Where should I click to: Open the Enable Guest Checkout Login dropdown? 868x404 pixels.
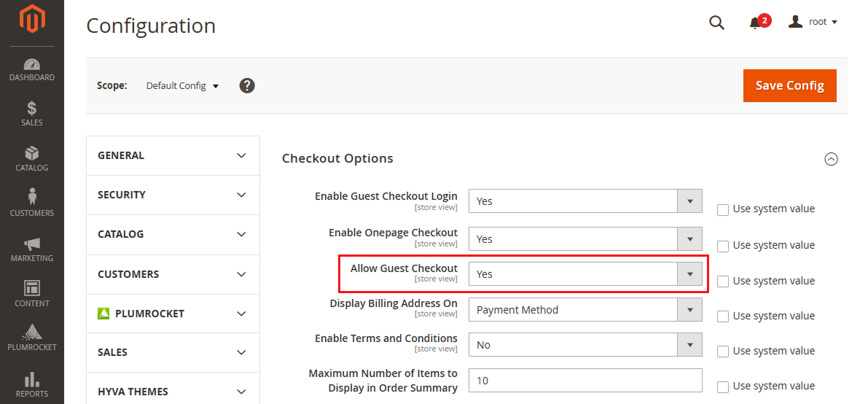(585, 201)
